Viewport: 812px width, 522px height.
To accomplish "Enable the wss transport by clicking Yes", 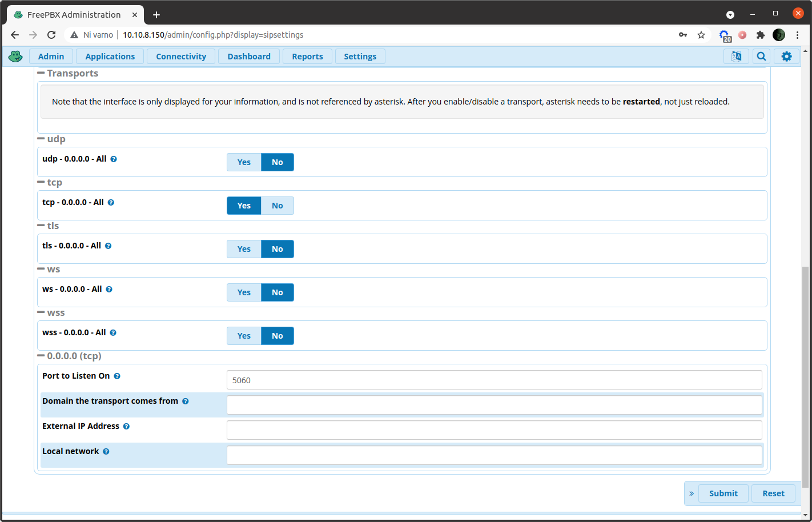I will (244, 335).
